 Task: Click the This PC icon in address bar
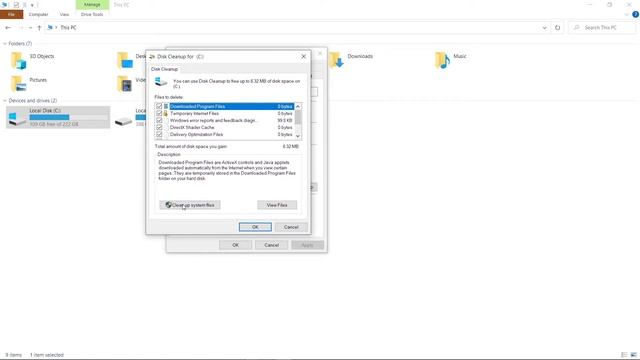tap(50, 27)
